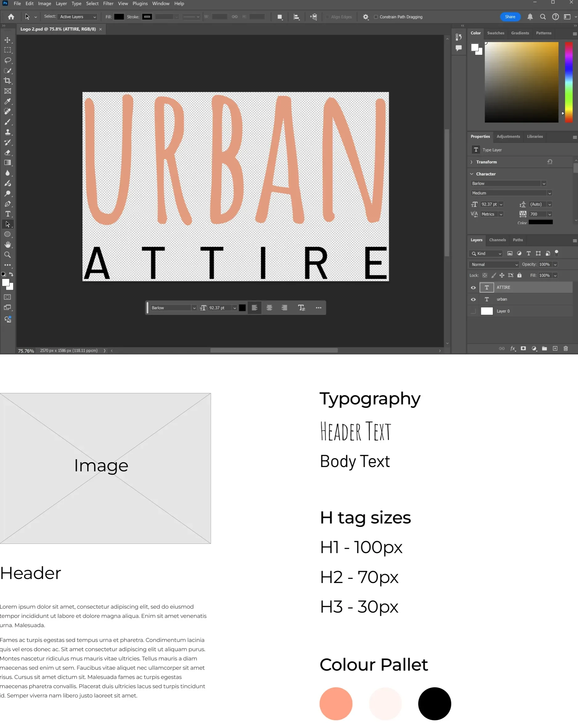The image size is (578, 728).
Task: Open the Adjustments tab
Action: tap(508, 136)
